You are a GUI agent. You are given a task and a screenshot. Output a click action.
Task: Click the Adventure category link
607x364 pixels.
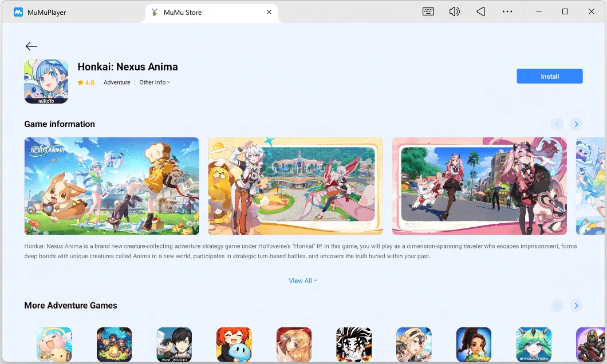[x=117, y=82]
